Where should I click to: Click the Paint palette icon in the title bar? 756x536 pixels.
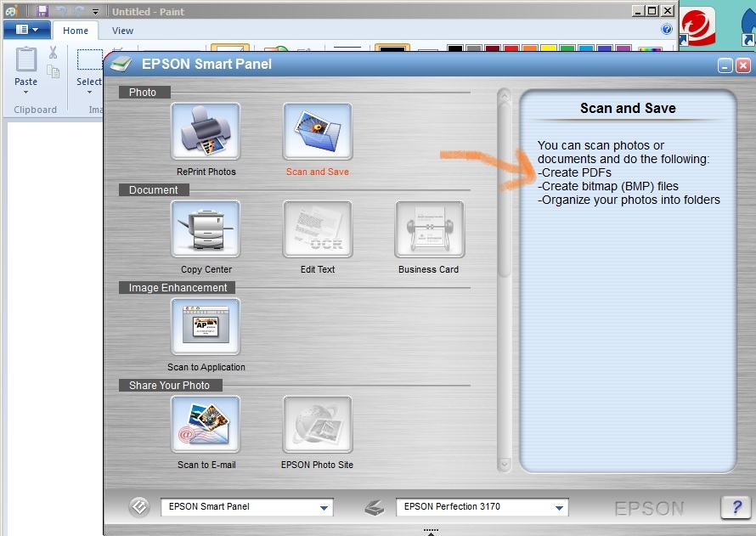point(12,11)
